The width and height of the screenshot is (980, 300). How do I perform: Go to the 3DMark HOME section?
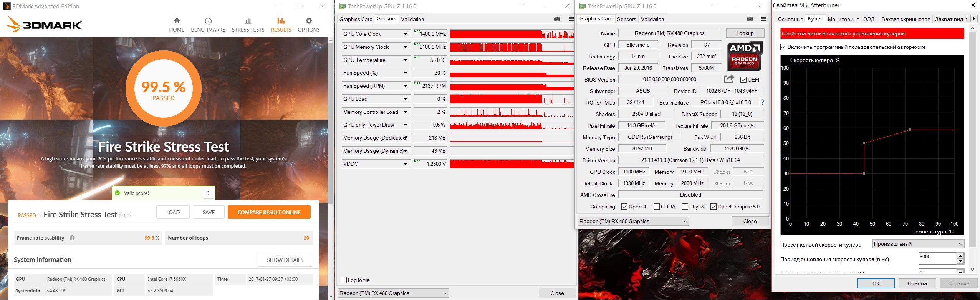coord(177,25)
